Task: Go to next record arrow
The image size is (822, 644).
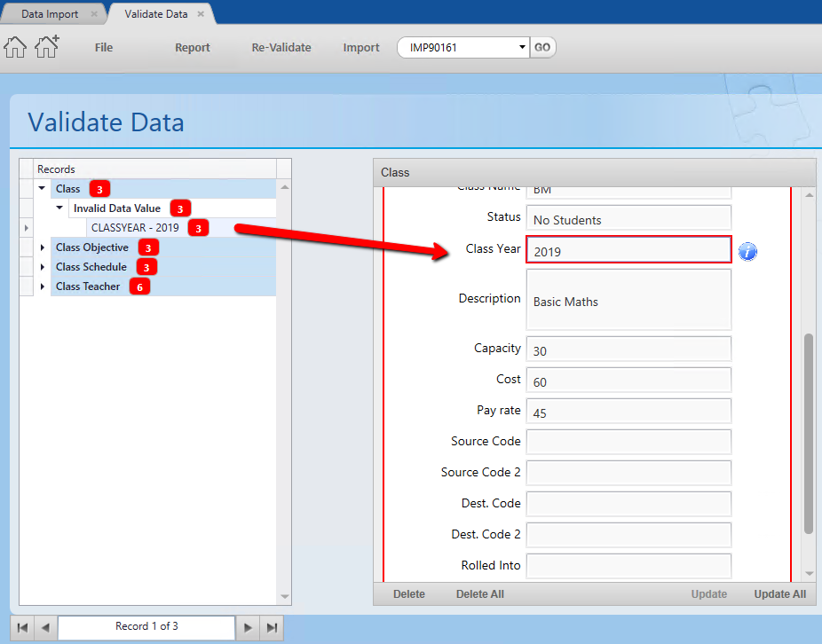Action: 248,627
